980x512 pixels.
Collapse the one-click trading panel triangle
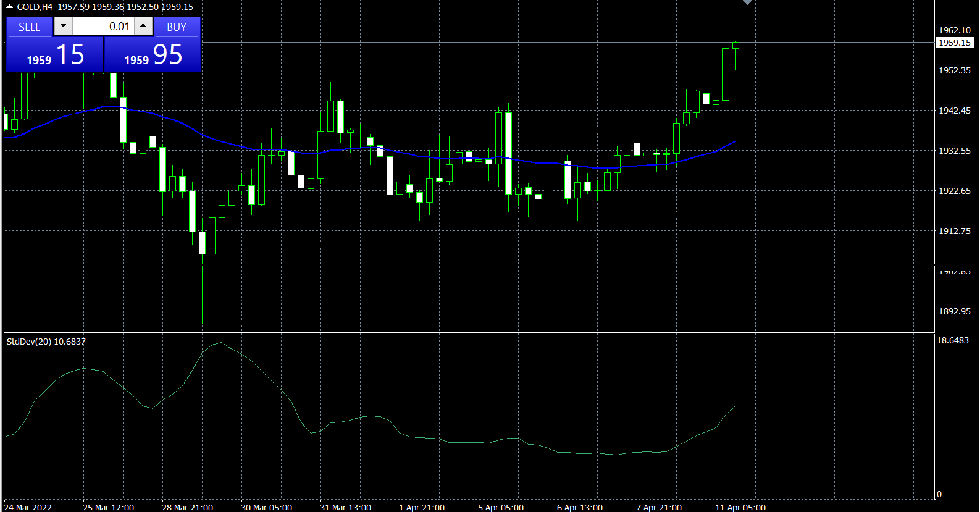(9, 7)
